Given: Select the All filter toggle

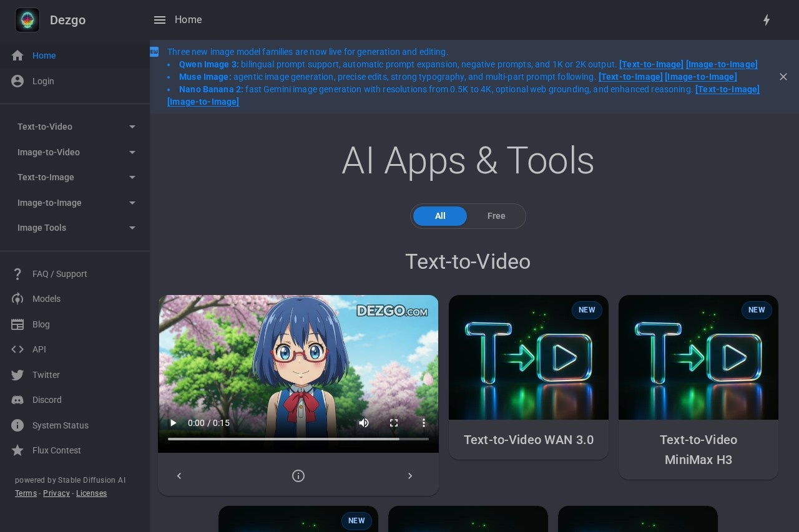Looking at the screenshot, I should tap(440, 216).
